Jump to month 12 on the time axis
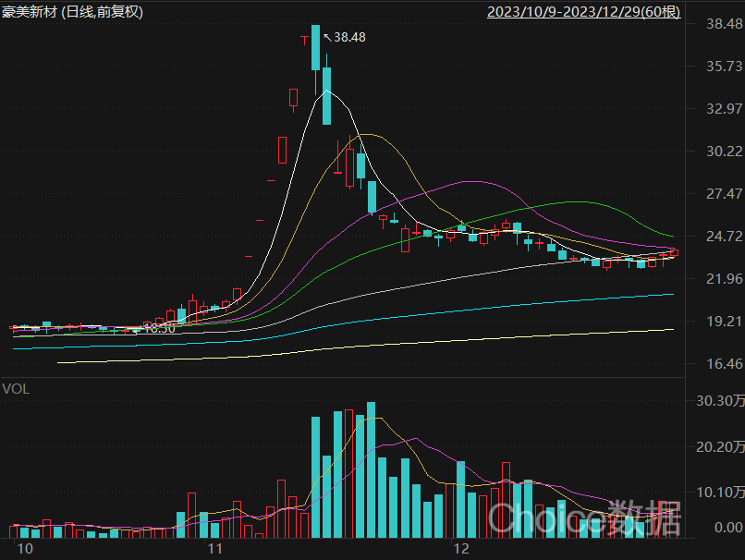 tap(461, 549)
